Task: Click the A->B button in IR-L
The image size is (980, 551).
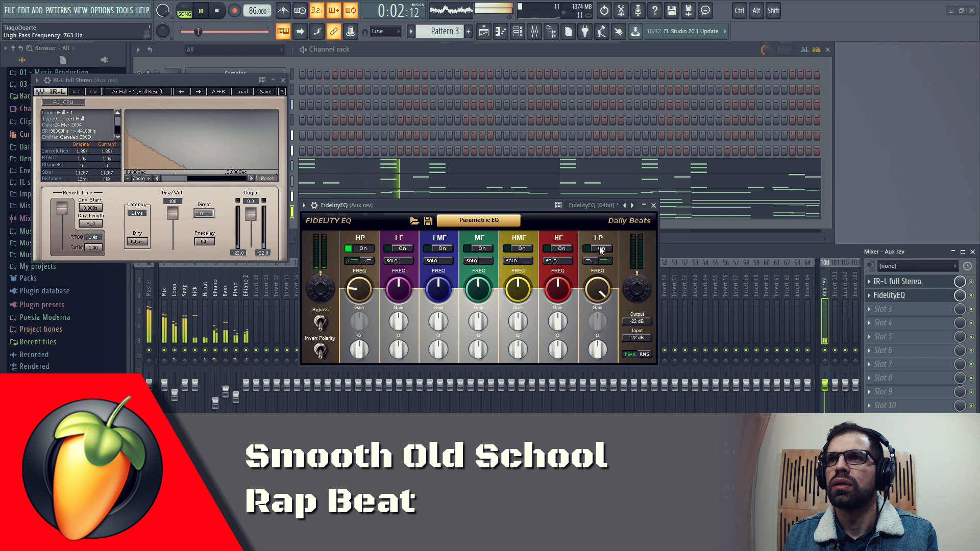Action: coord(218,92)
